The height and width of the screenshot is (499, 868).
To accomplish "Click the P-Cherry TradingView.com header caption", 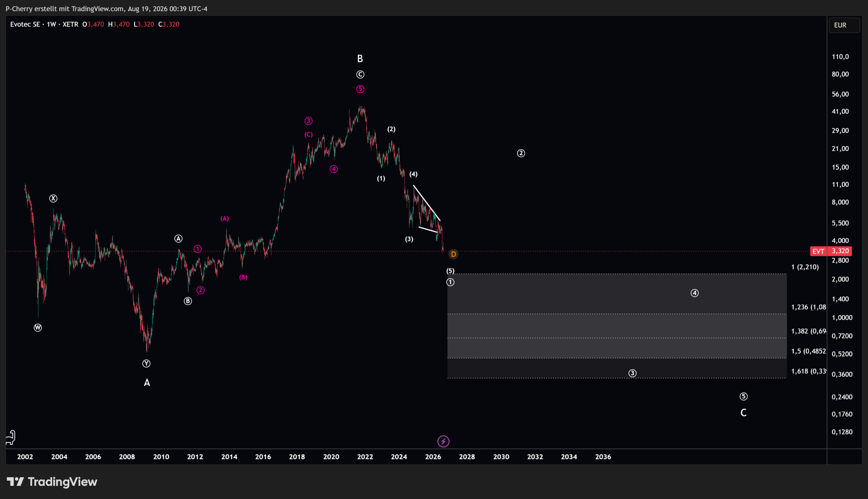I will (x=106, y=8).
